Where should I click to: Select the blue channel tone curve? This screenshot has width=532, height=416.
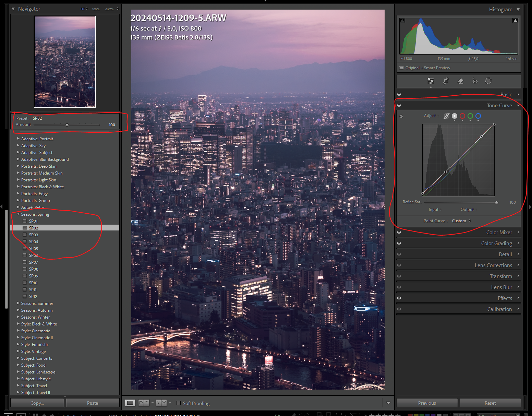(x=478, y=116)
